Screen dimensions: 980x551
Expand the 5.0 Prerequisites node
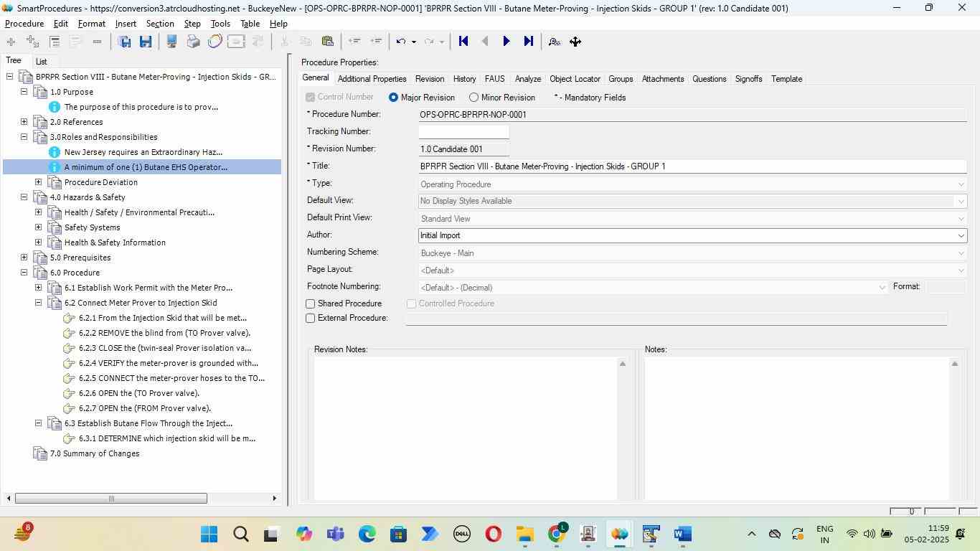point(24,258)
